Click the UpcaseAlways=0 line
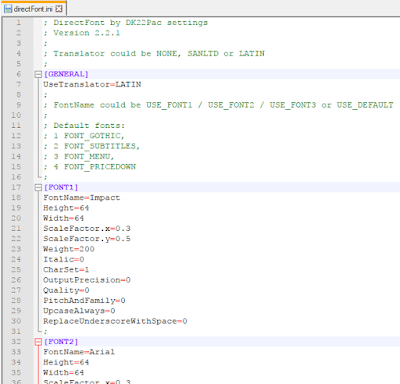Image resolution: width=400 pixels, height=384 pixels. pyautogui.click(x=79, y=311)
